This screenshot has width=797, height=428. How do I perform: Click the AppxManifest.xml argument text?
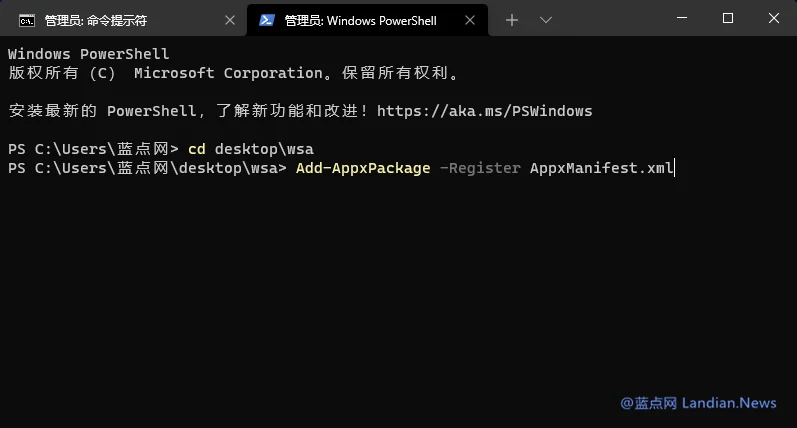click(x=602, y=168)
